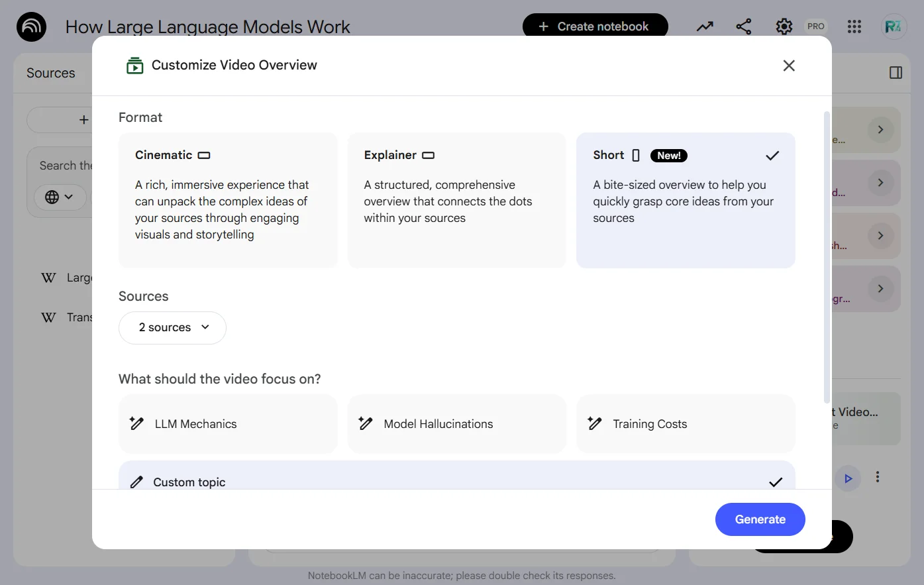Choose Training Costs focus topic
The width and height of the screenshot is (924, 585).
[686, 424]
